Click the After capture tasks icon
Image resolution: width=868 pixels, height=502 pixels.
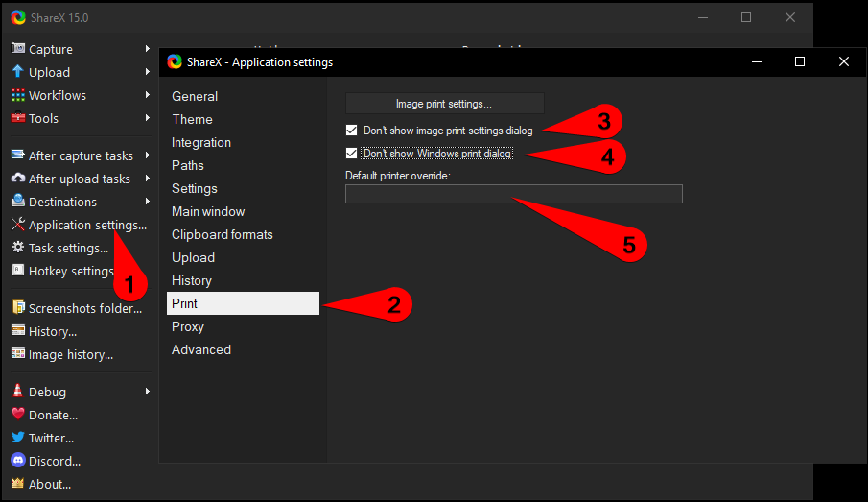tap(18, 155)
